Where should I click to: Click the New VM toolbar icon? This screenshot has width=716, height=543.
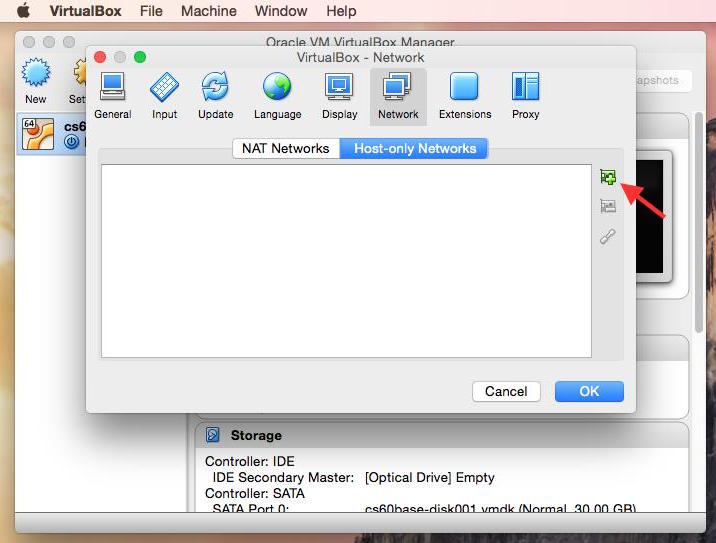pos(36,80)
